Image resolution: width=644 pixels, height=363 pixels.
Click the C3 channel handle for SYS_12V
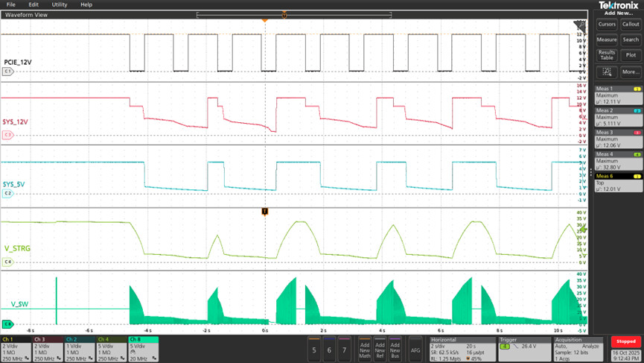coord(8,135)
